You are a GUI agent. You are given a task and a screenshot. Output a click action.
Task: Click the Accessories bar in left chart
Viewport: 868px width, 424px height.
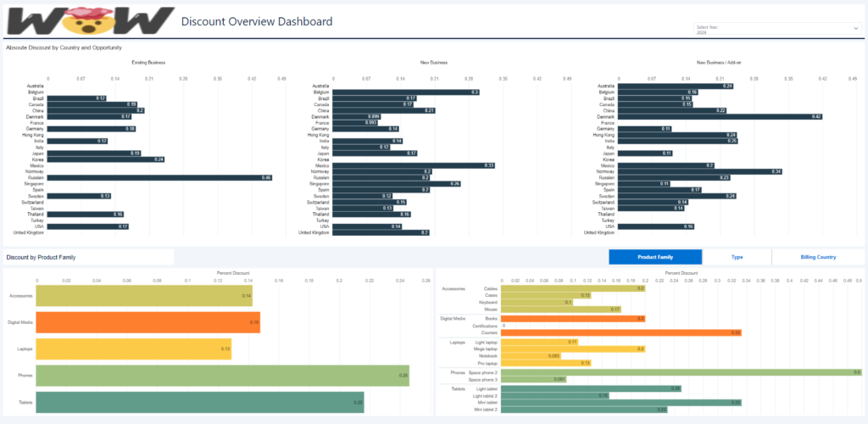coord(144,296)
